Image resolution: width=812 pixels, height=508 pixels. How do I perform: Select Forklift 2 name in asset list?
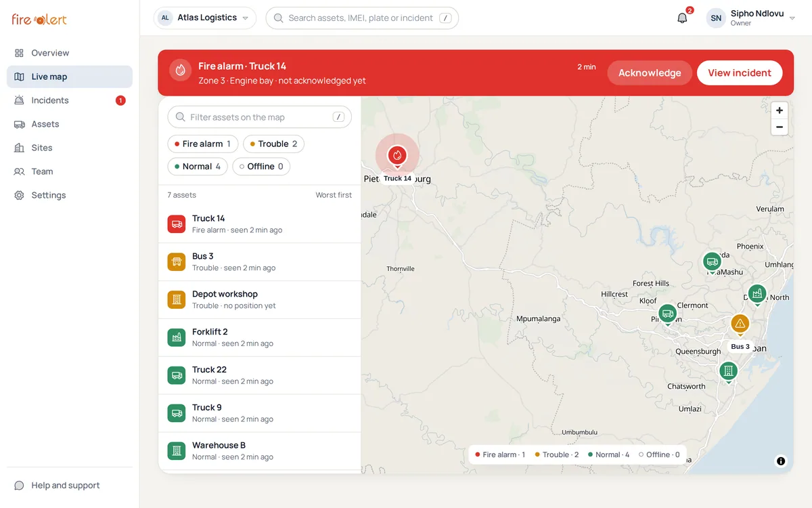(x=210, y=332)
